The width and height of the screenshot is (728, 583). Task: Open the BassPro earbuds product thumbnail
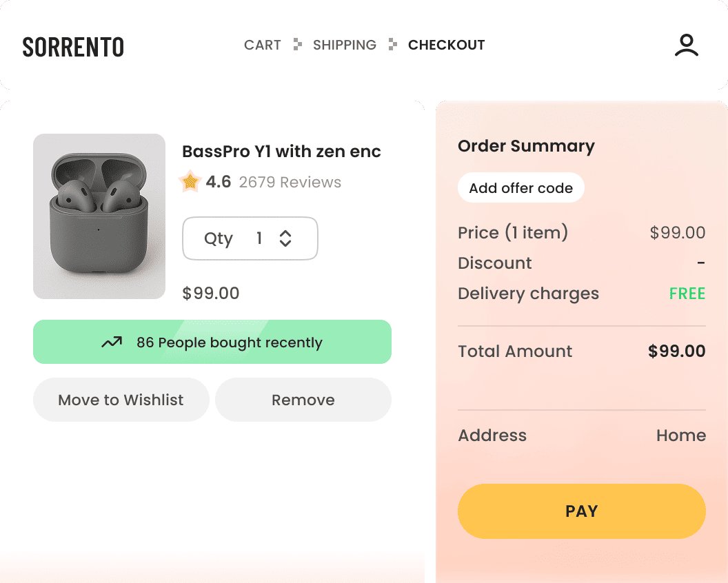99,216
